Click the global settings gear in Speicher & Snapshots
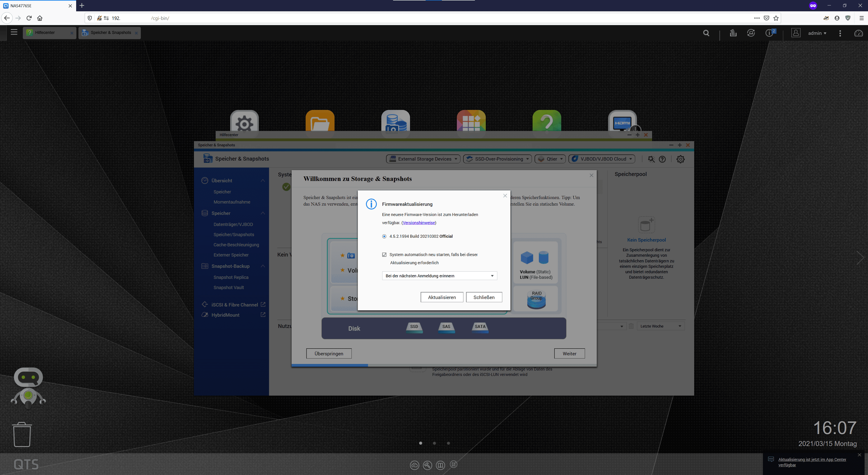Viewport: 868px width, 475px height. pos(680,159)
